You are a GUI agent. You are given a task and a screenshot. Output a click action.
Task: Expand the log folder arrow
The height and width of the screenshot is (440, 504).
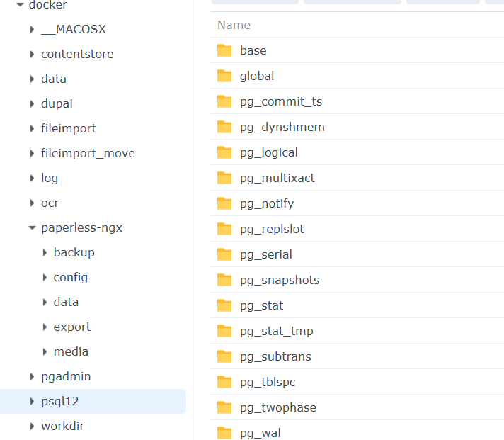point(32,178)
